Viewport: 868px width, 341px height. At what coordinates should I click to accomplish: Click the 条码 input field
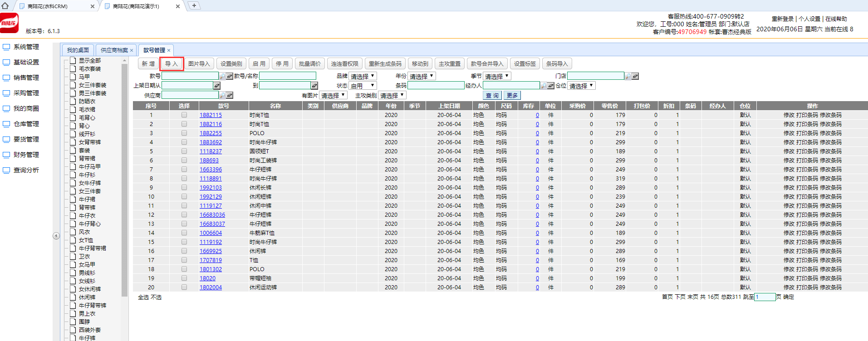coord(436,86)
